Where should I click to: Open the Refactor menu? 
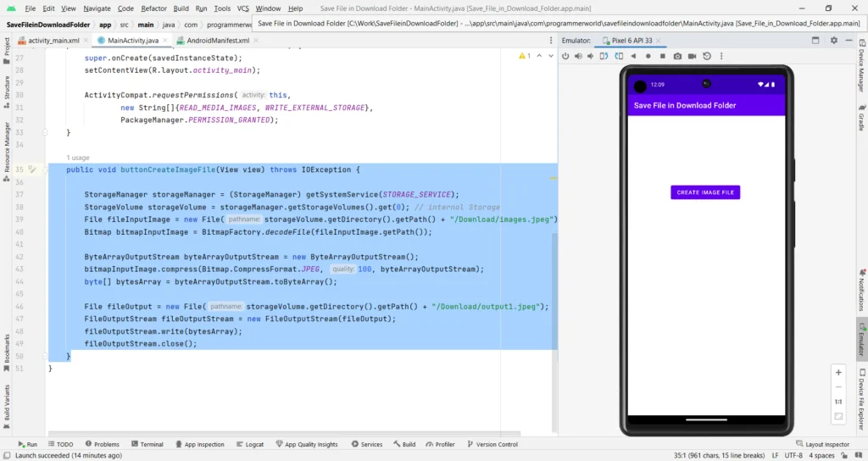pyautogui.click(x=154, y=8)
